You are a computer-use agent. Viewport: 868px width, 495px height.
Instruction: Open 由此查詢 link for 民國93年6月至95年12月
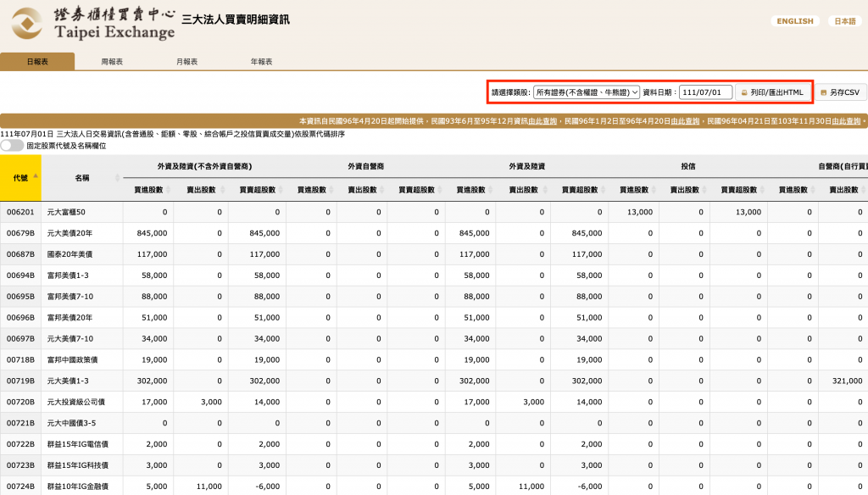click(542, 120)
